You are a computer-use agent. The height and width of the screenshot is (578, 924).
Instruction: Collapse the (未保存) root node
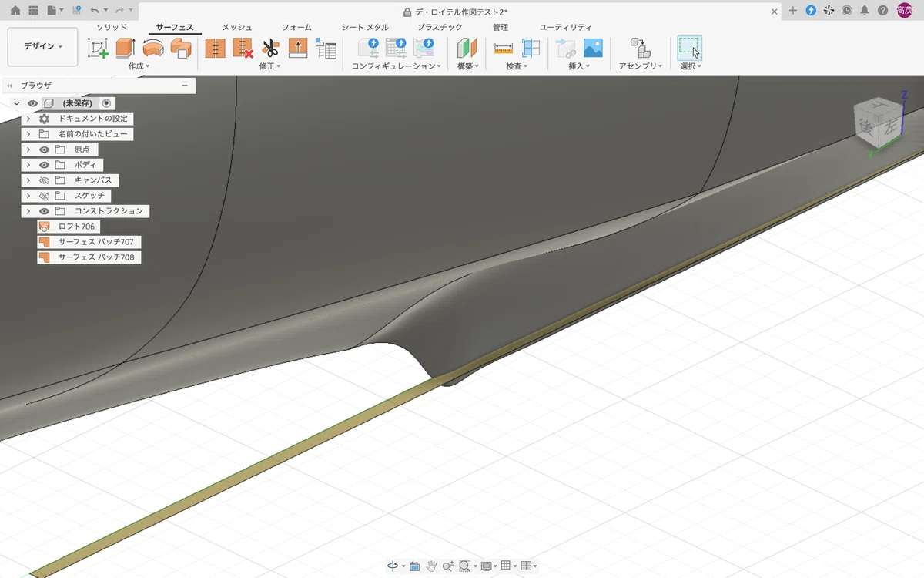[17, 103]
